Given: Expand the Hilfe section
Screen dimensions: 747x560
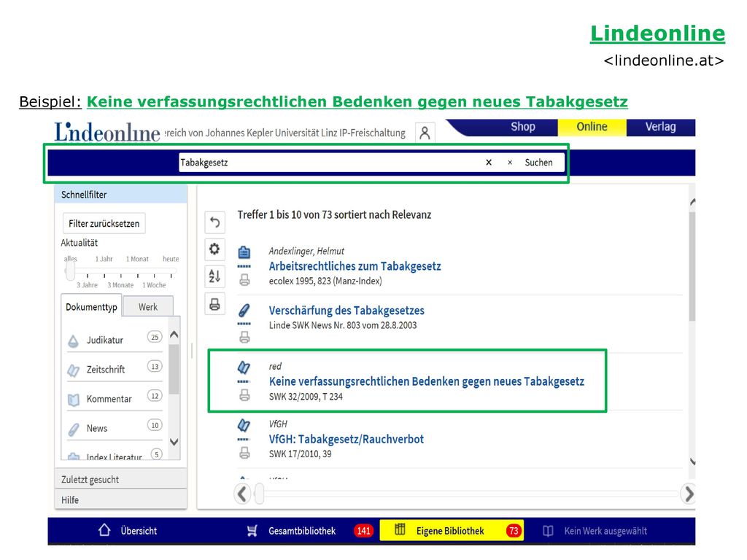Looking at the screenshot, I should point(121,499).
